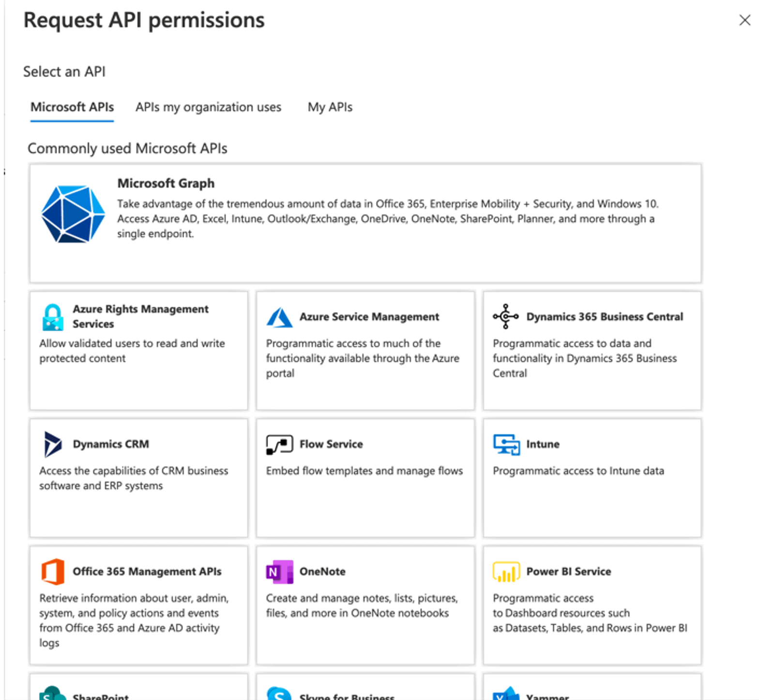Click the Dynamics 365 Business Central icon
The width and height of the screenshot is (759, 700).
(x=506, y=317)
